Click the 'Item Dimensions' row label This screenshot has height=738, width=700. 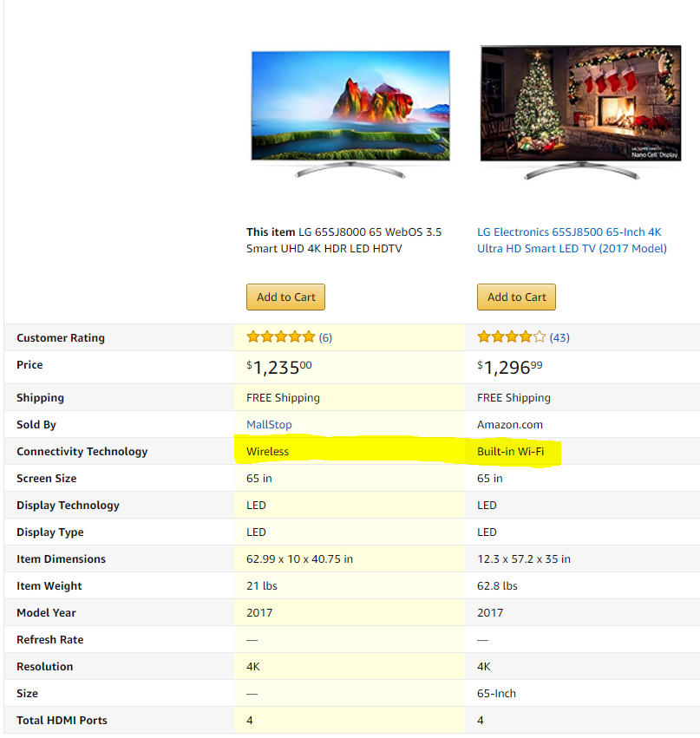pyautogui.click(x=62, y=558)
